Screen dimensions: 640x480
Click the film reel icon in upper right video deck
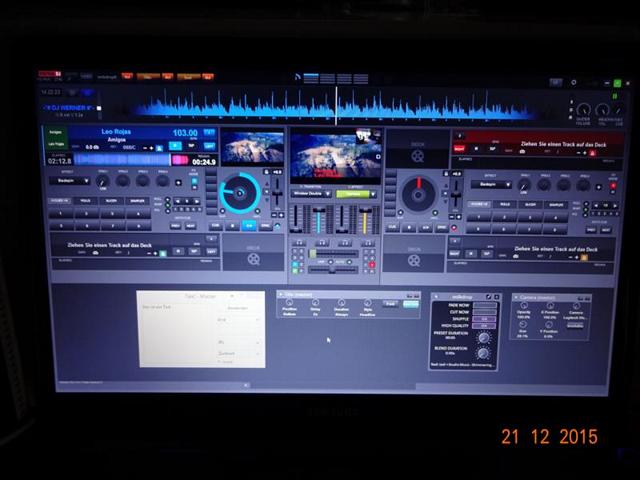point(418,156)
